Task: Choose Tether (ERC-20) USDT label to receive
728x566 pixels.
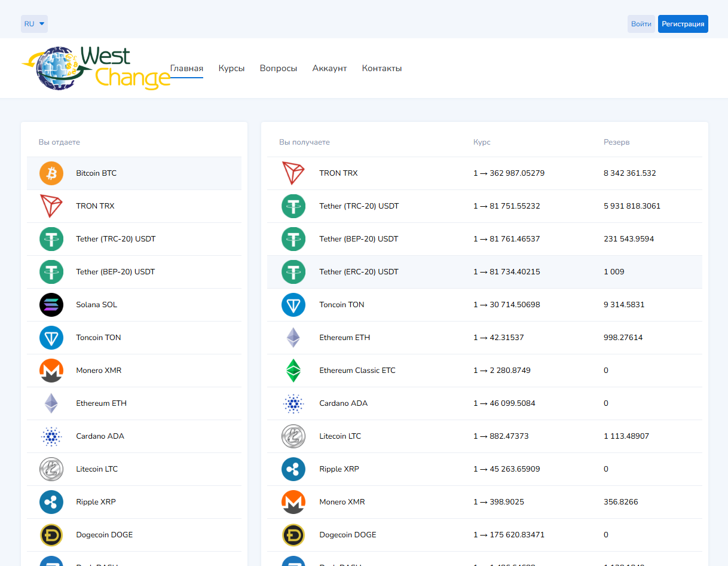Action: pos(359,272)
